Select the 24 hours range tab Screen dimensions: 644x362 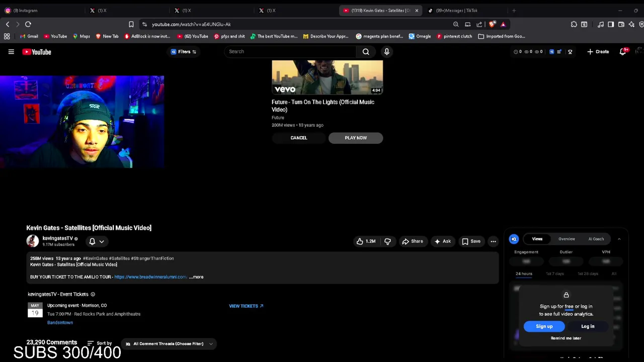[x=524, y=274]
